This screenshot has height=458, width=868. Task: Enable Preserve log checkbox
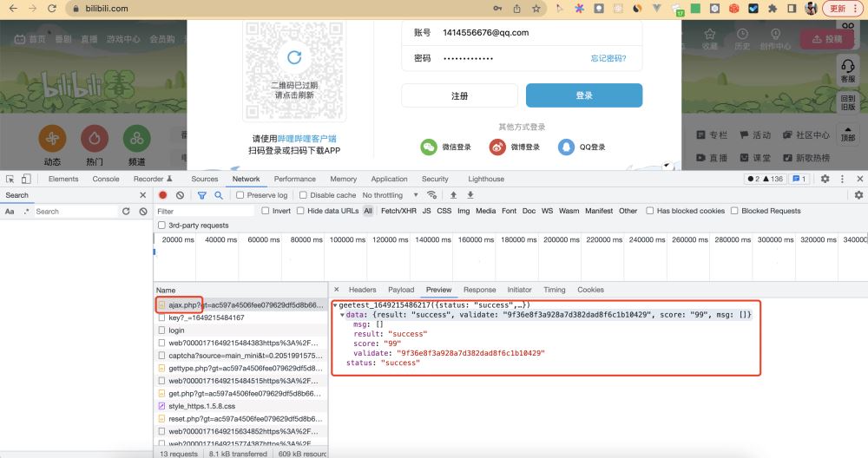[240, 195]
